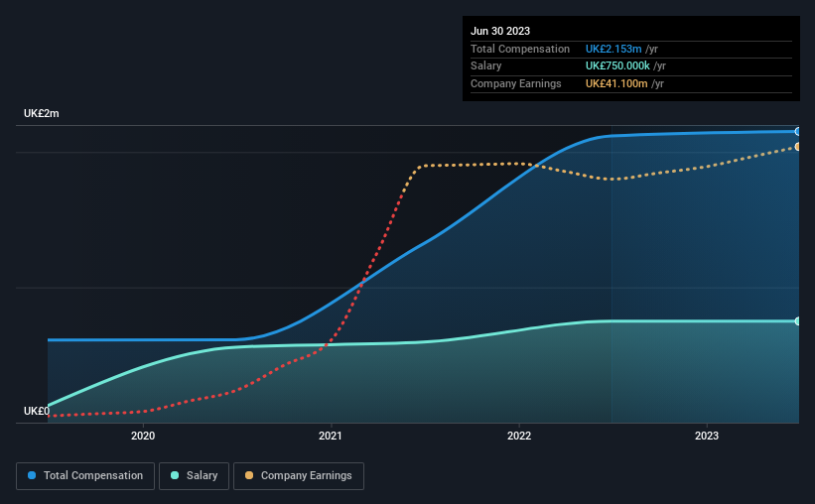Screen dimensions: 815x504
Task: Click the Jun 30 2023 tooltip date
Action: [x=500, y=31]
